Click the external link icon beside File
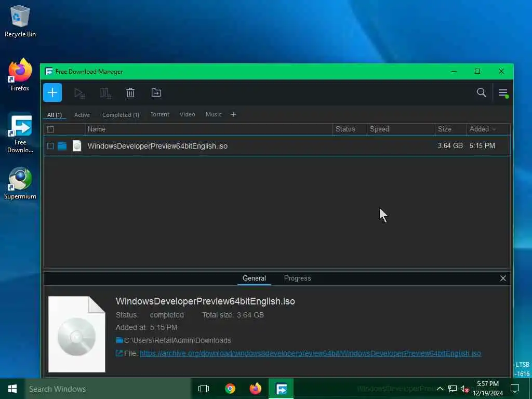The height and width of the screenshot is (399, 532). point(119,353)
